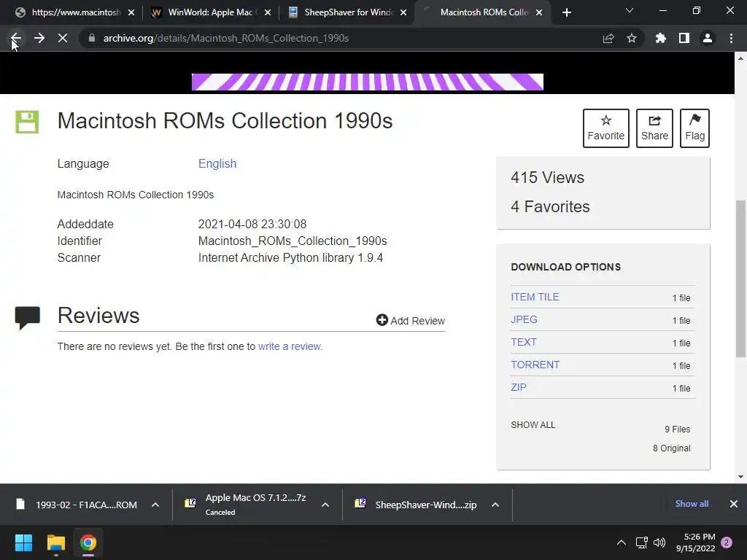Click the scrollbar up arrow
Screen dimensions: 747x560
[741, 58]
